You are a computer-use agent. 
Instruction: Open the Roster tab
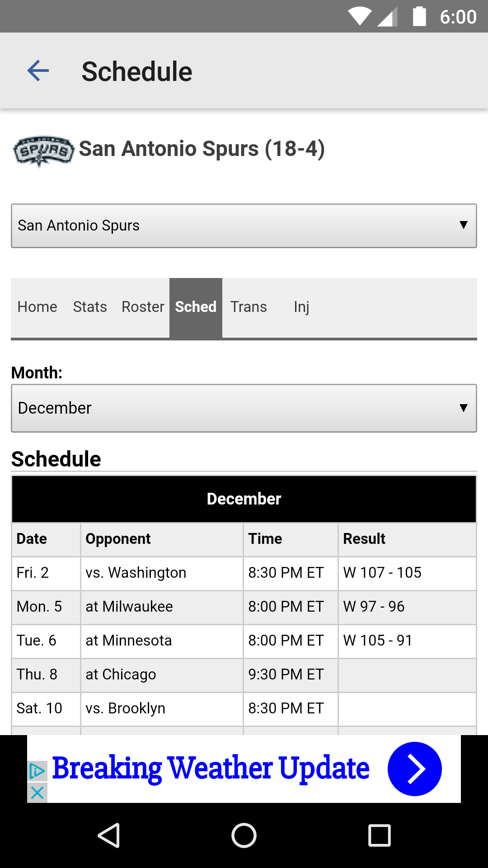[x=143, y=307]
